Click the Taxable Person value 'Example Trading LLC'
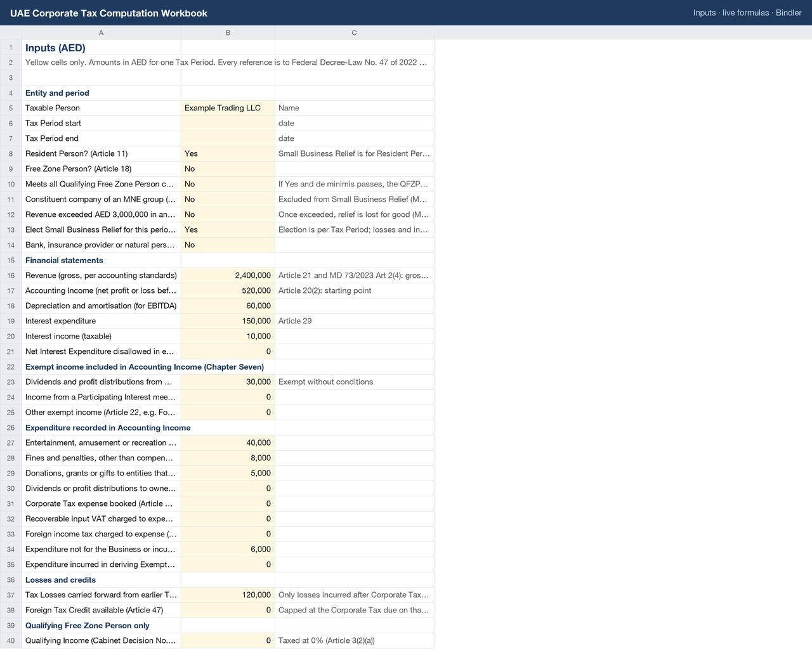The height and width of the screenshot is (653, 812). coord(228,108)
